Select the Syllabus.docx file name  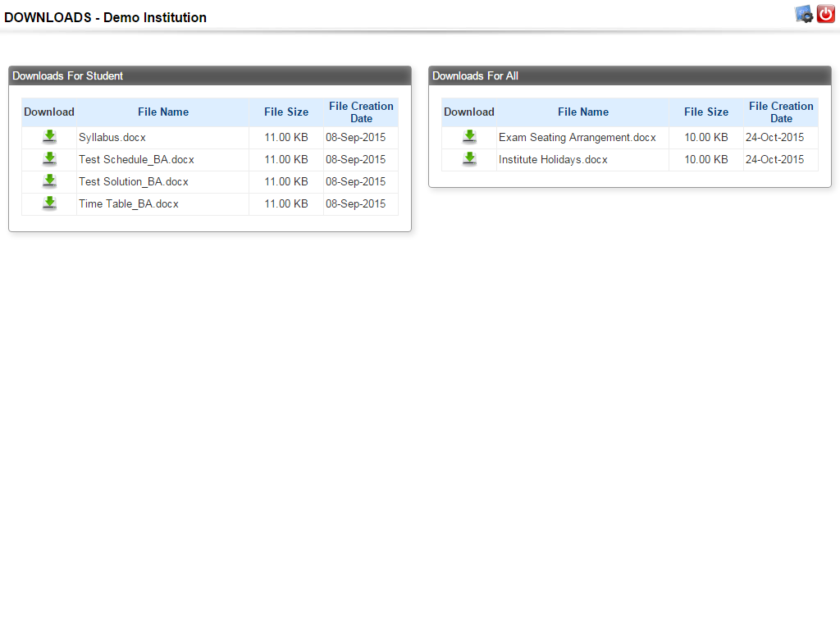point(112,138)
